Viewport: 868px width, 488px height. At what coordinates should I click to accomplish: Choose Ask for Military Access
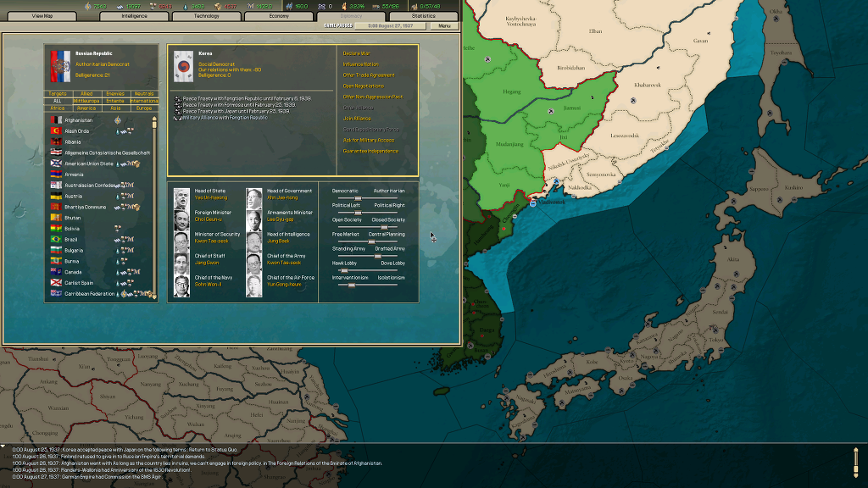click(x=369, y=140)
